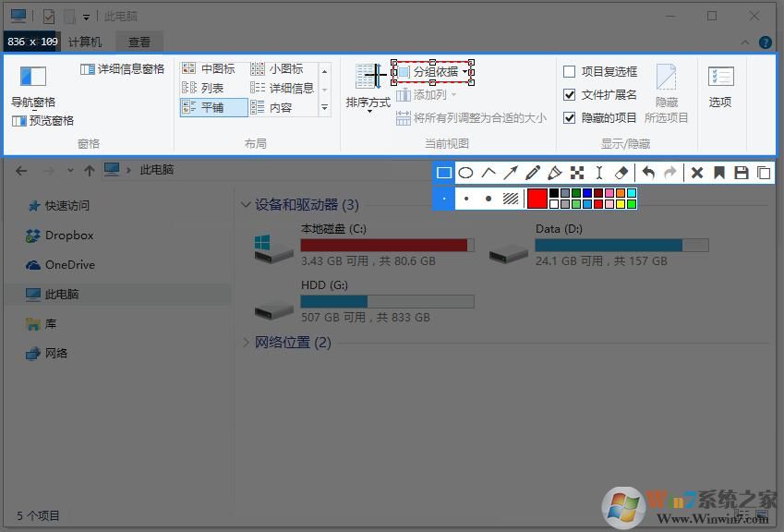Viewport: 784px width, 532px height.
Task: Select the Rectangle annotation tool
Action: point(444,173)
